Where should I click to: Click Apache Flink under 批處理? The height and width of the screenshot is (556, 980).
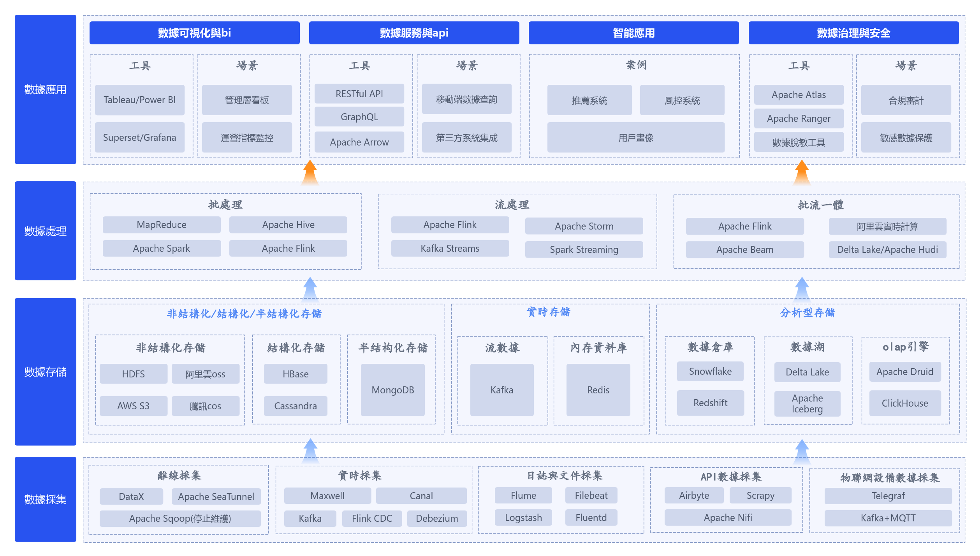coord(288,248)
